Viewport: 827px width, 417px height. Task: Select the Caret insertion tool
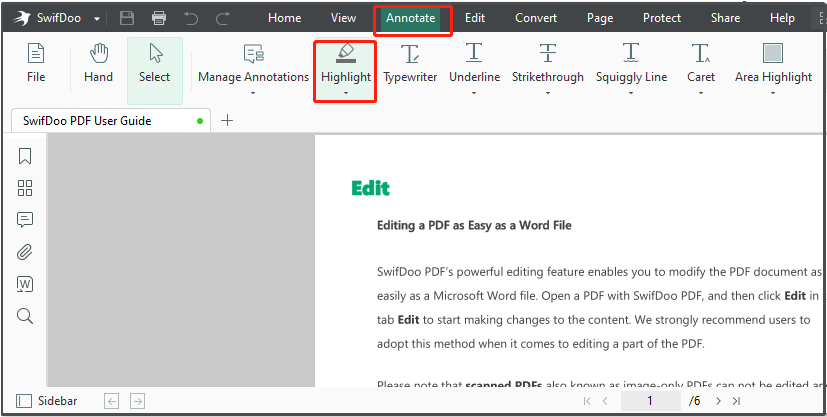click(701, 64)
